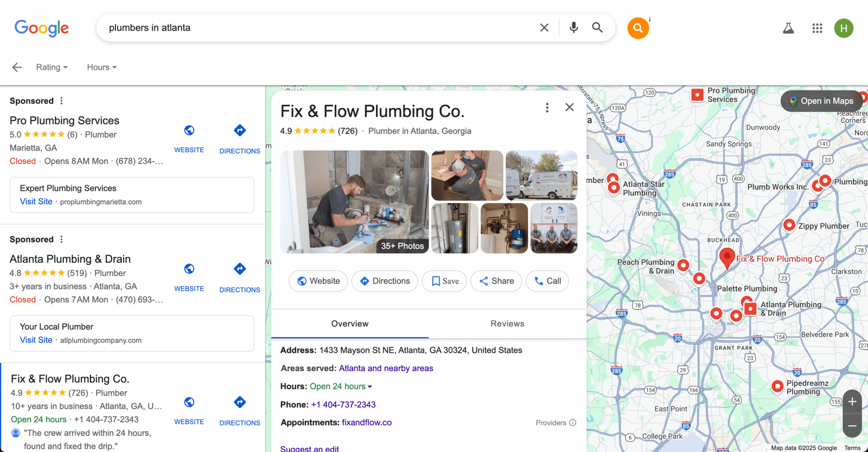Open more options in Fix & Flow panel
The width and height of the screenshot is (868, 452).
pos(547,108)
